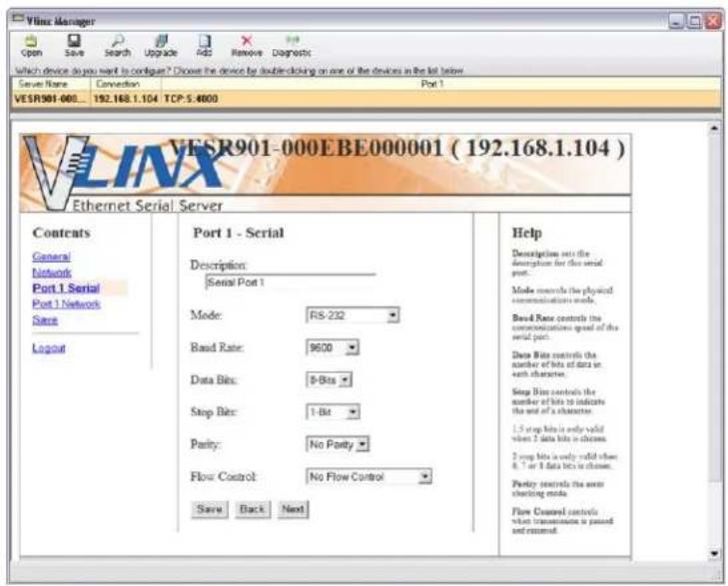Viewport: 728px width, 586px height.
Task: Click the scrollbar up arrow
Action: tap(714, 127)
